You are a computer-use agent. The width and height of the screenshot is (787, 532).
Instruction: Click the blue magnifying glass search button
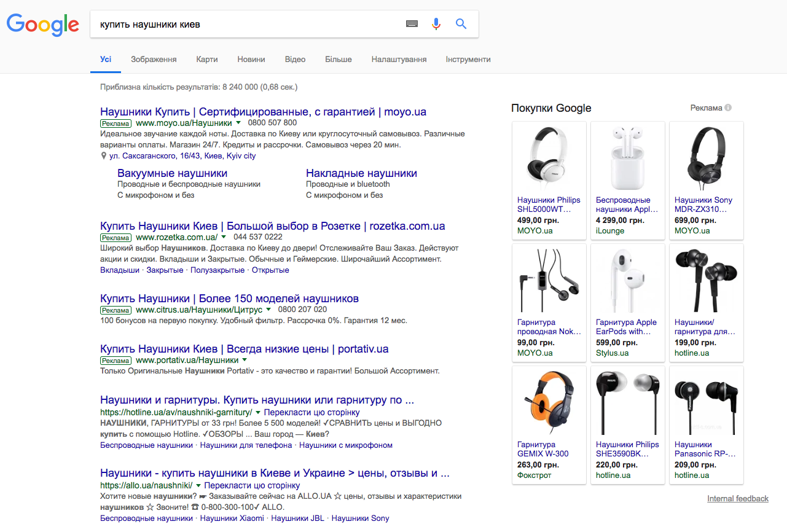point(461,24)
